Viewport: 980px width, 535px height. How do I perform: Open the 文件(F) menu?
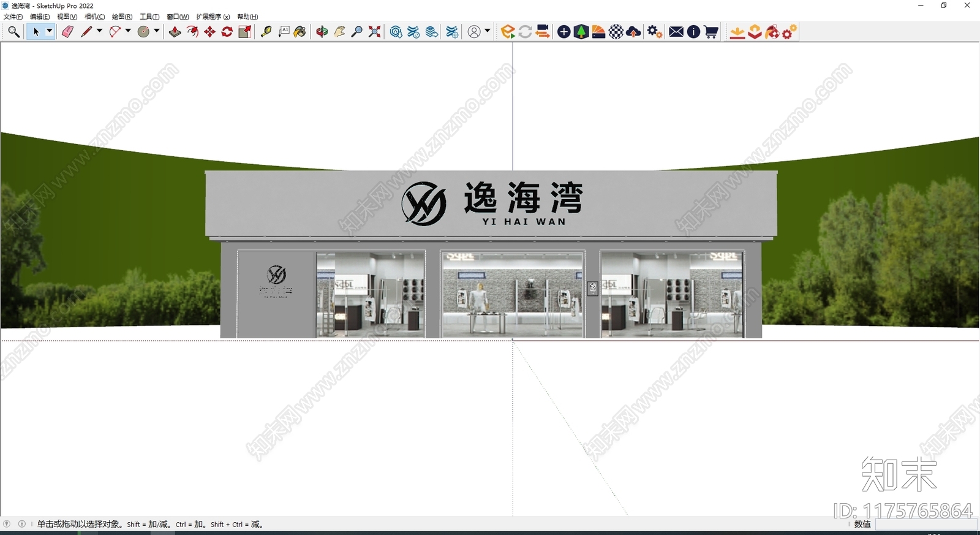tap(13, 17)
